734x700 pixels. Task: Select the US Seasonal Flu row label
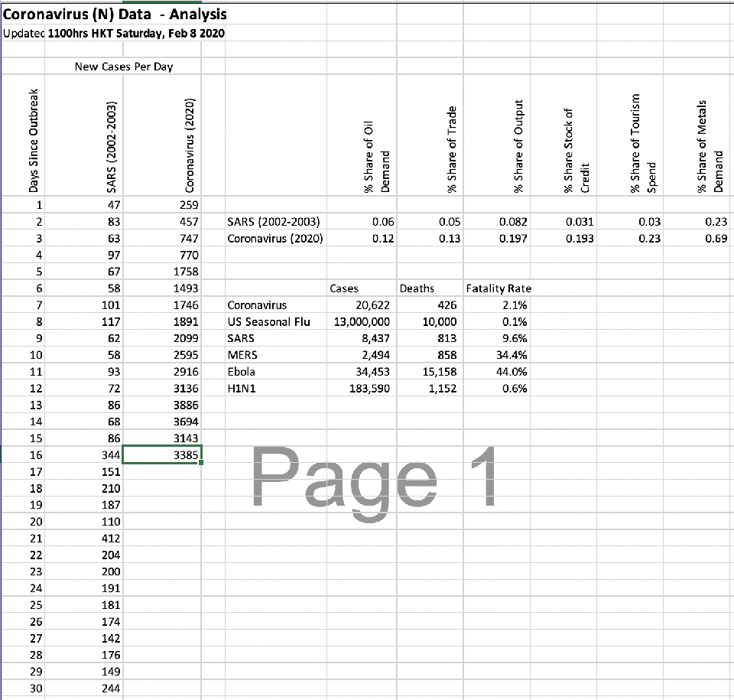(268, 321)
